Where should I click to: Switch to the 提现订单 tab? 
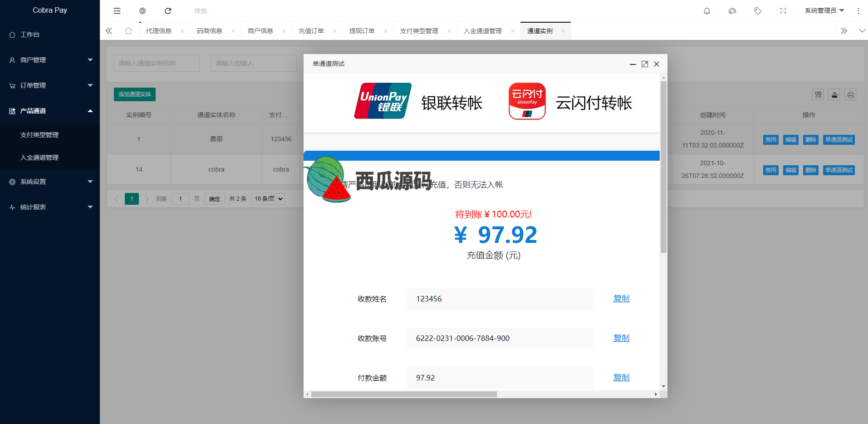[362, 31]
